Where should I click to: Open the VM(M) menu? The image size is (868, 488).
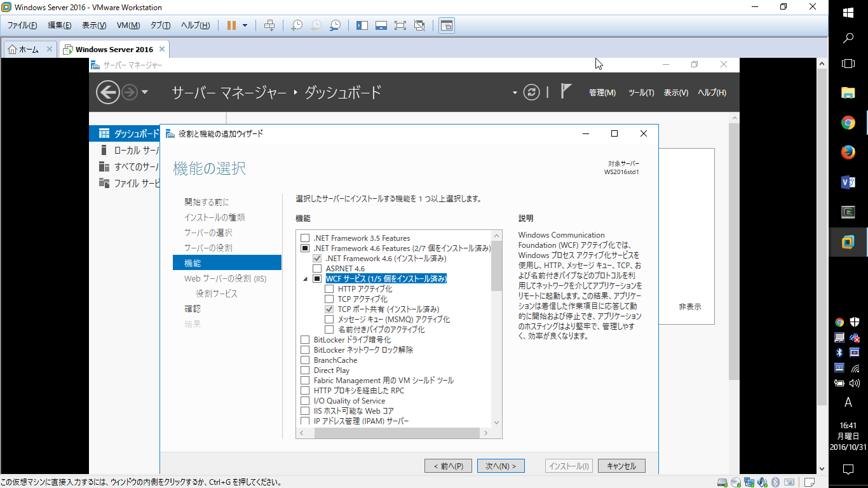tap(128, 25)
